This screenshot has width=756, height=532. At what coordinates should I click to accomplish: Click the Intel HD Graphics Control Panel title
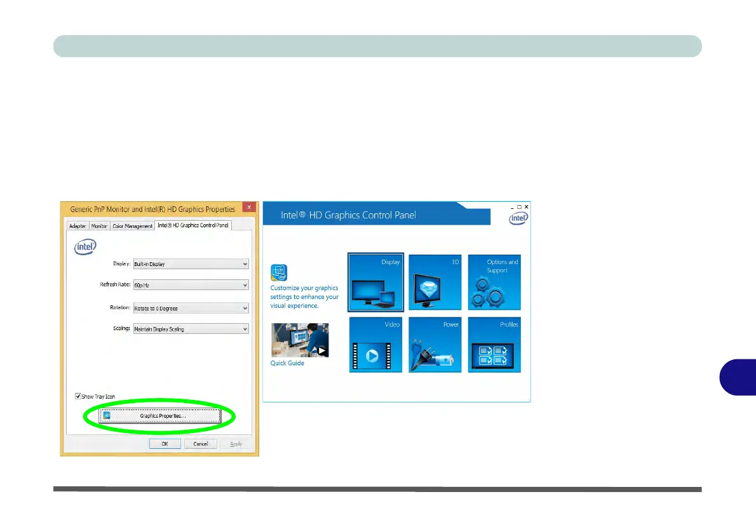(x=348, y=215)
